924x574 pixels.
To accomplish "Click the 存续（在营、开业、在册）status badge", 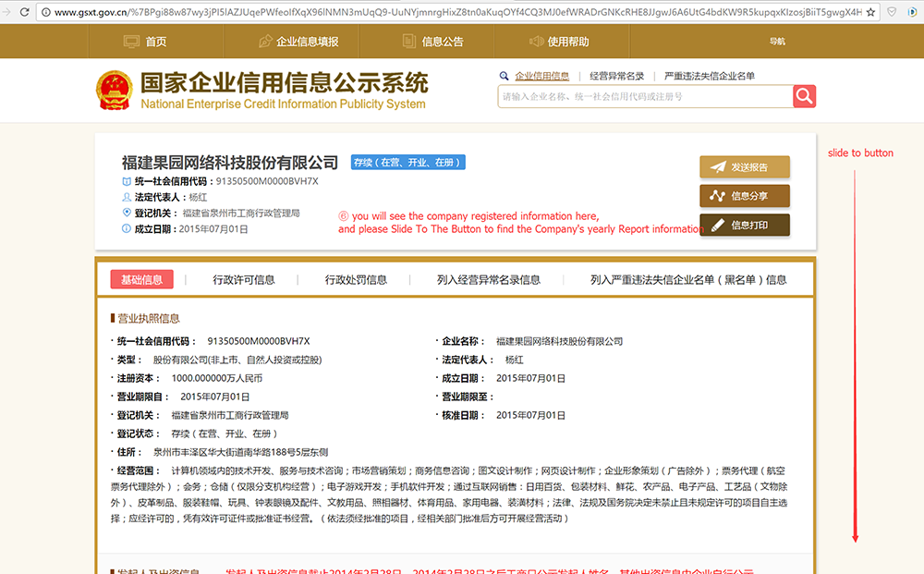I will pos(407,162).
